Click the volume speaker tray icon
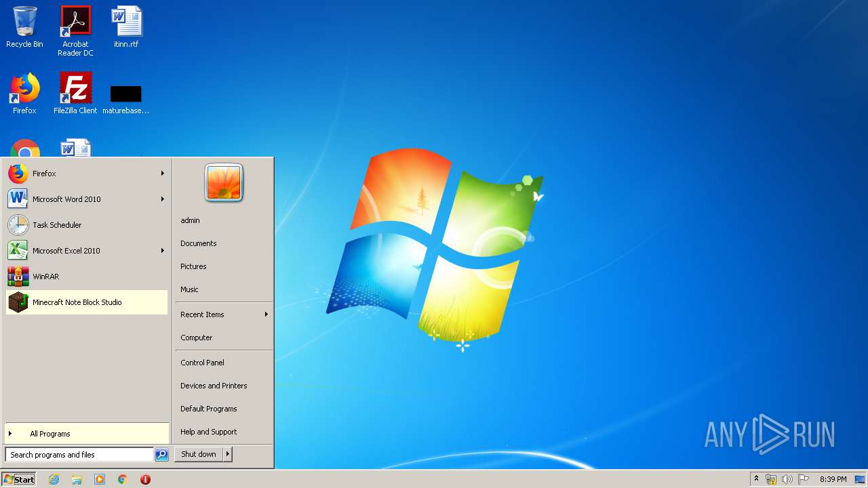 point(787,479)
